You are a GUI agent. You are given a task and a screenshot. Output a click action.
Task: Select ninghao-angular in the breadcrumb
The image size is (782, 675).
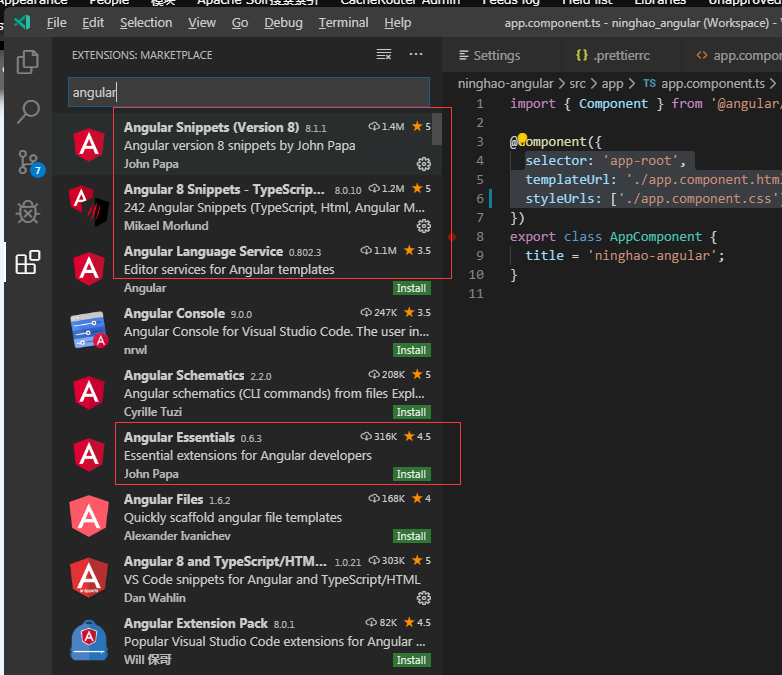tap(505, 84)
